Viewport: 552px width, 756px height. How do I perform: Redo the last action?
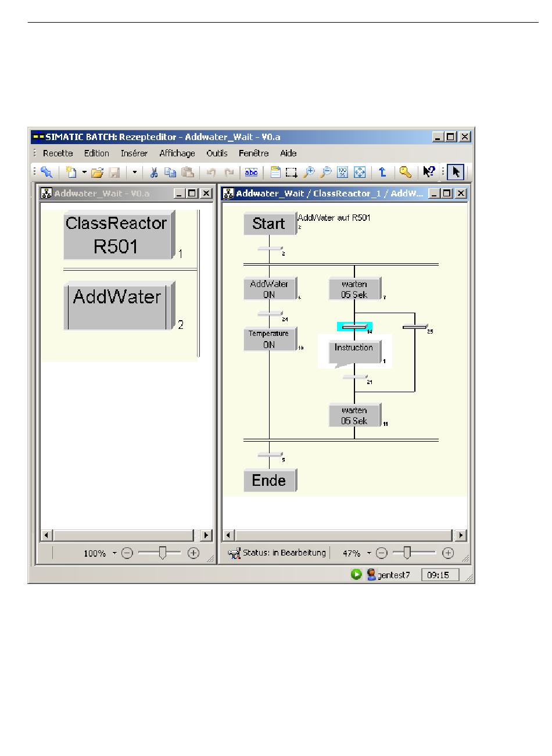tap(229, 172)
